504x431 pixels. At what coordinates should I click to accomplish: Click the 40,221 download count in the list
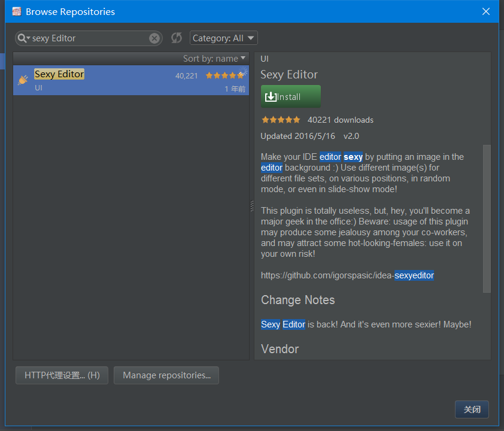186,76
